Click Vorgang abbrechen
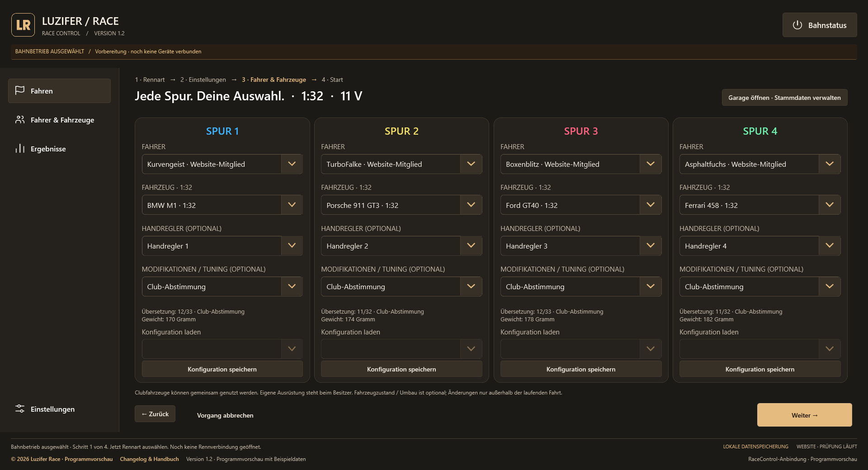The width and height of the screenshot is (868, 470). (225, 415)
